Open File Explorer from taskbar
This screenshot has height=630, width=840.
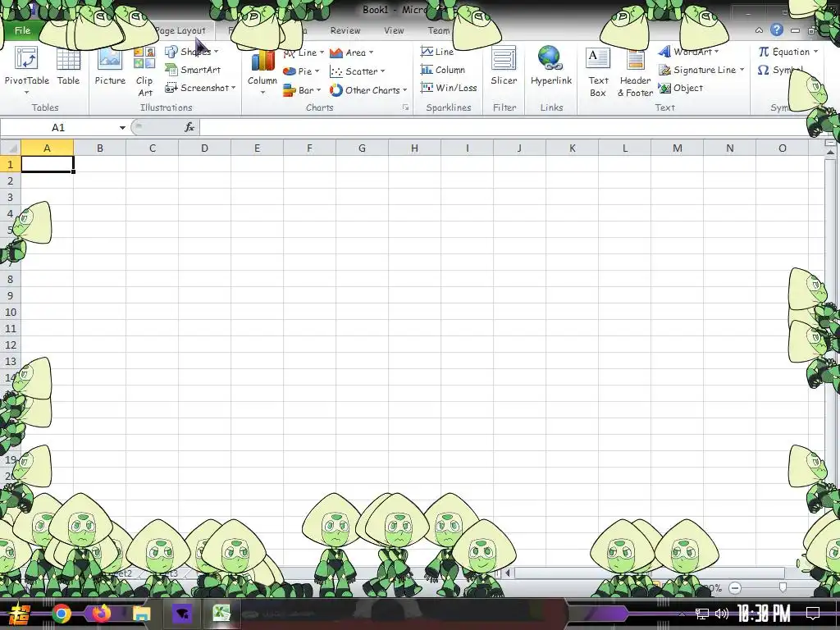(141, 614)
